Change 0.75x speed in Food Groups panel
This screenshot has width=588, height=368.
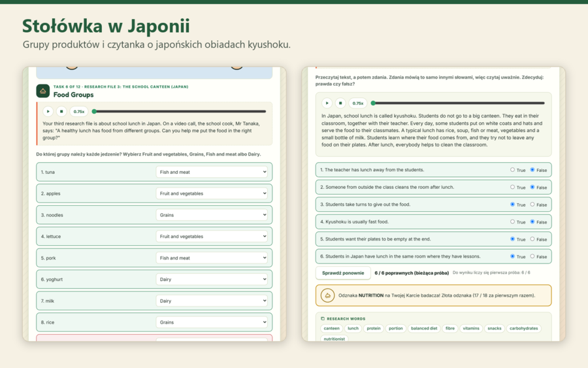pos(79,111)
